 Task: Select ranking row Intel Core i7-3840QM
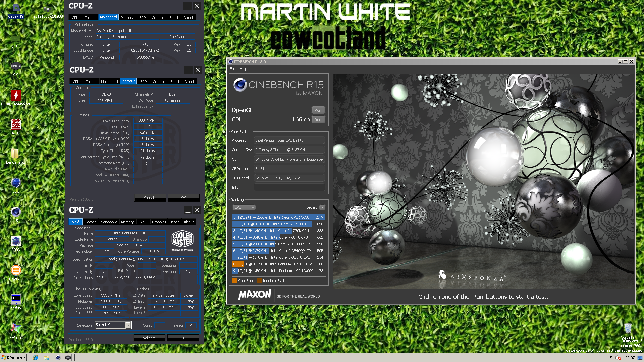pos(278,251)
